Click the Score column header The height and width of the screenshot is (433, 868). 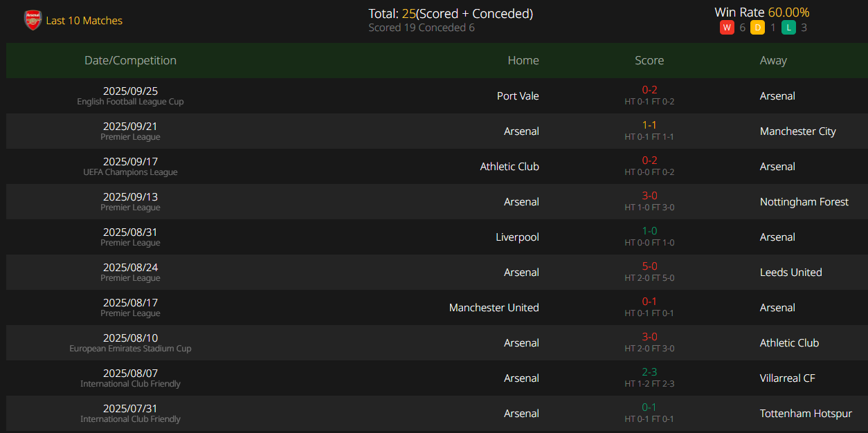(649, 60)
